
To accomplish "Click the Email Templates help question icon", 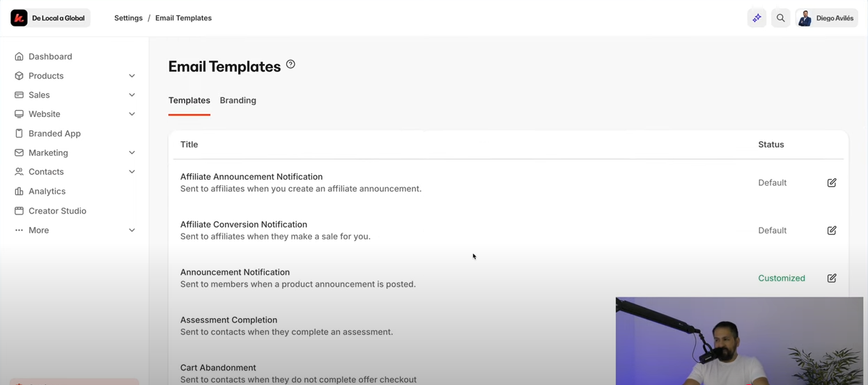I will coord(290,64).
